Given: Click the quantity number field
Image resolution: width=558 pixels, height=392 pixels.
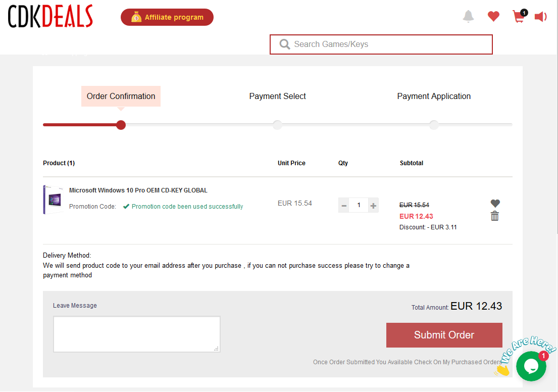Looking at the screenshot, I should pyautogui.click(x=359, y=206).
